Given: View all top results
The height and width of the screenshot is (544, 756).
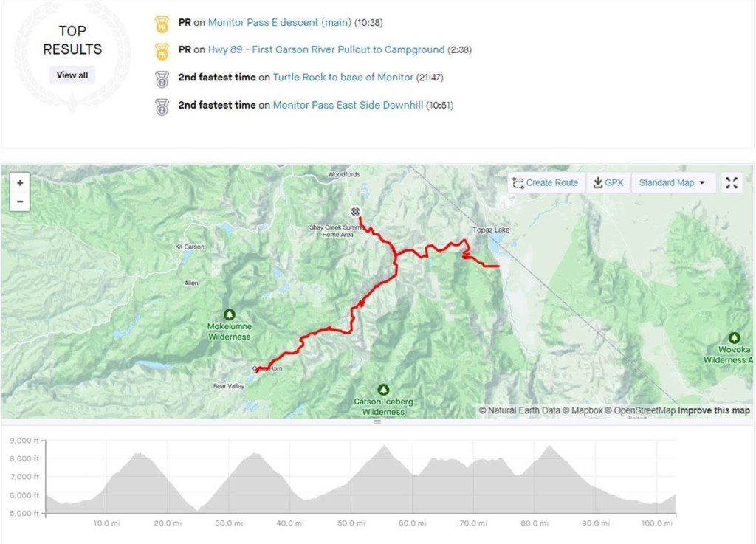Looking at the screenshot, I should pyautogui.click(x=72, y=75).
